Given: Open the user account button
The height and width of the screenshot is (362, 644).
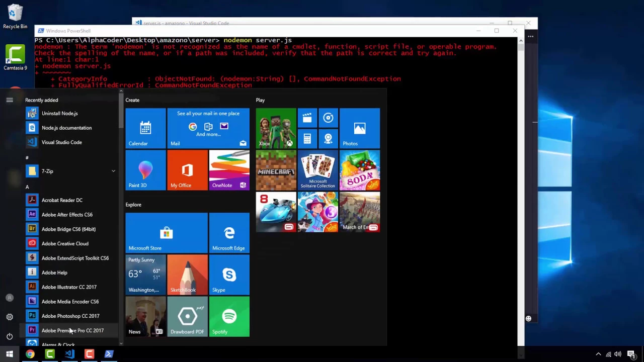Looking at the screenshot, I should (x=10, y=298).
